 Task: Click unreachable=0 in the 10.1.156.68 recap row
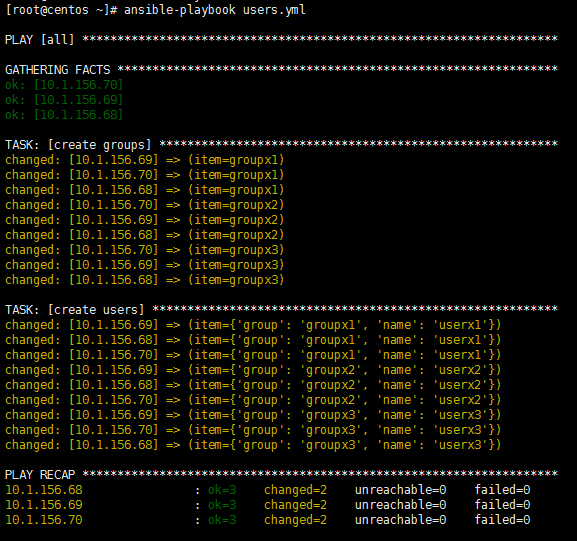(x=400, y=490)
